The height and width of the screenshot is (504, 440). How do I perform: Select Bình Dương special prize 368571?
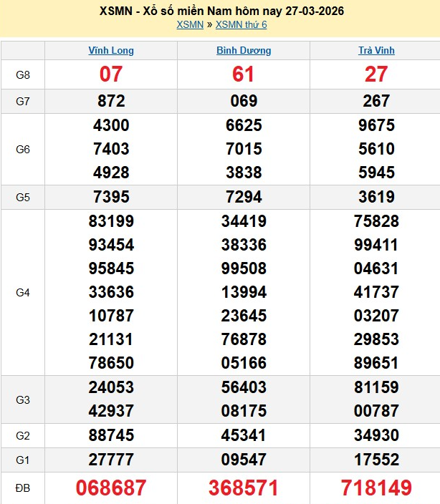coord(244,488)
